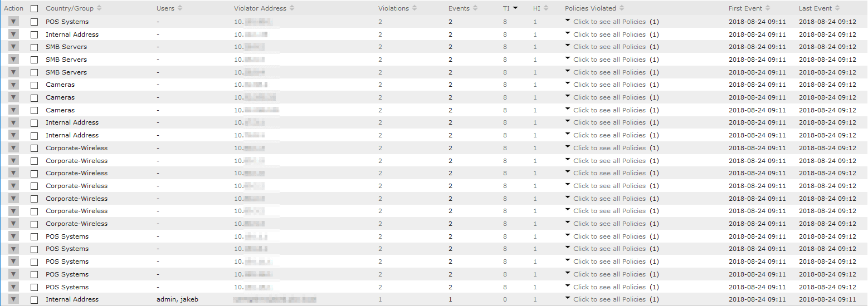868x306 pixels.
Task: Toggle the select-all checkbox in header
Action: click(x=35, y=9)
